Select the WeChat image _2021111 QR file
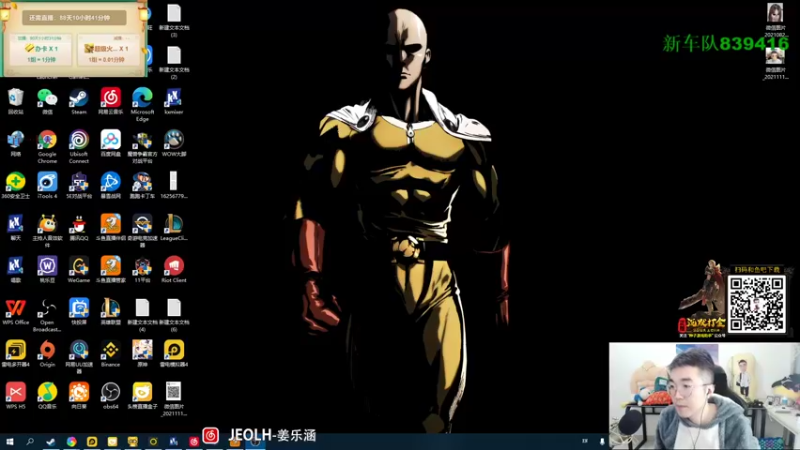This screenshot has width=800, height=450. click(173, 399)
